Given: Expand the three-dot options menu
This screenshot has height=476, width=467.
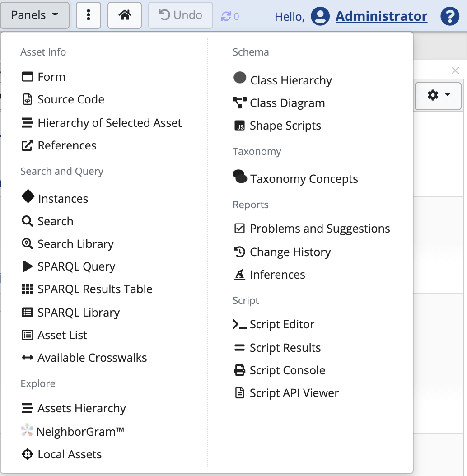Looking at the screenshot, I should pyautogui.click(x=88, y=15).
